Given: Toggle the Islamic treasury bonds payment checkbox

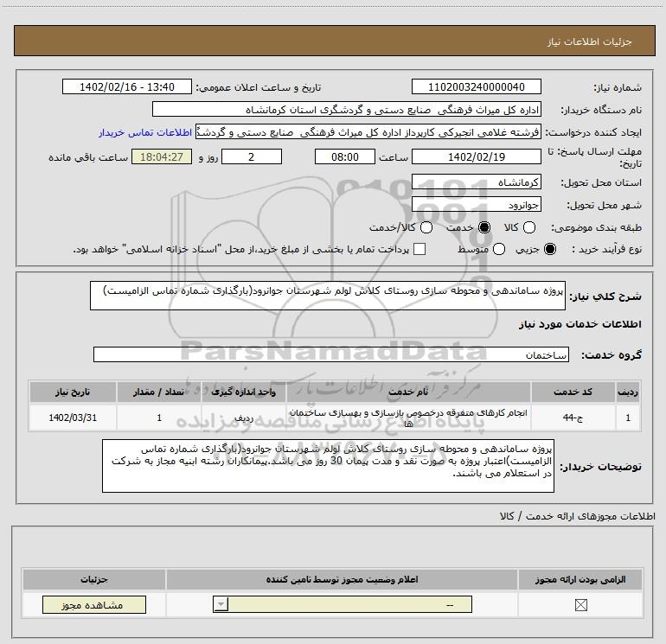Looking at the screenshot, I should click(x=419, y=249).
